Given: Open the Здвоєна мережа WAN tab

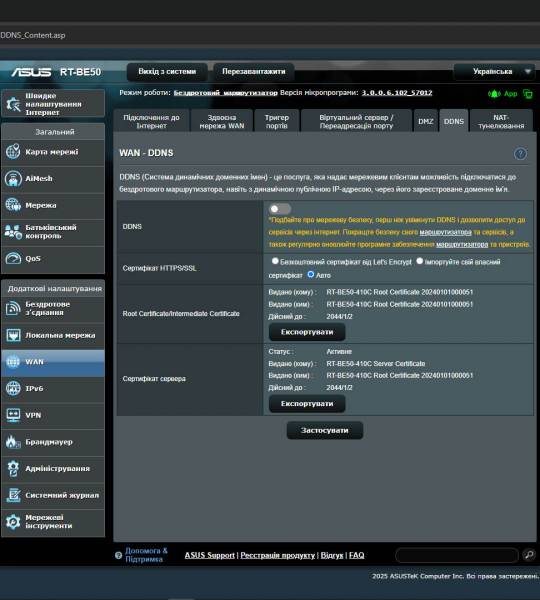Looking at the screenshot, I should [x=222, y=121].
